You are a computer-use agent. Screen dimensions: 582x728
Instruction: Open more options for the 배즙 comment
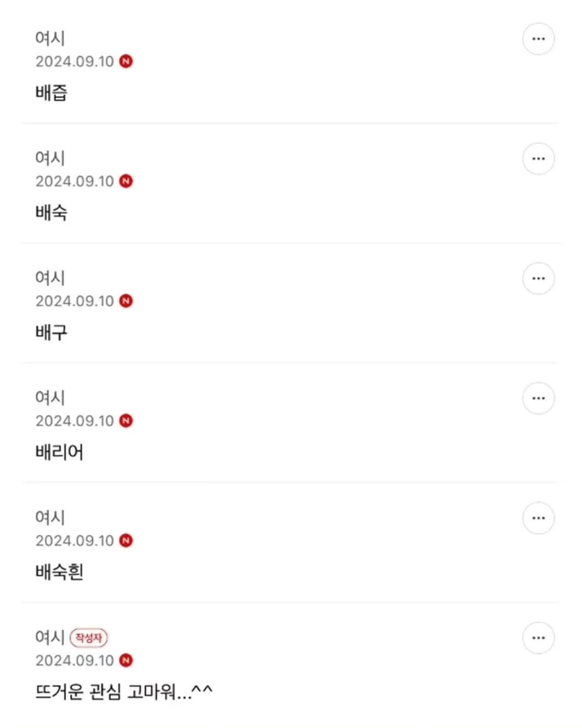click(x=538, y=39)
